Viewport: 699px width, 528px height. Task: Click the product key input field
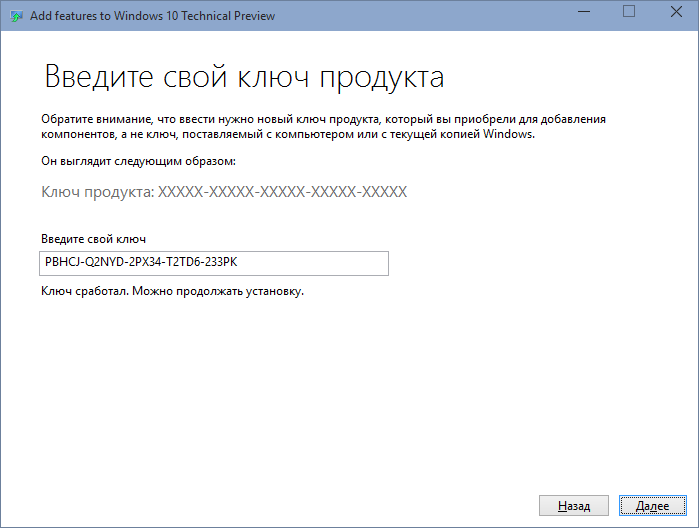click(214, 263)
